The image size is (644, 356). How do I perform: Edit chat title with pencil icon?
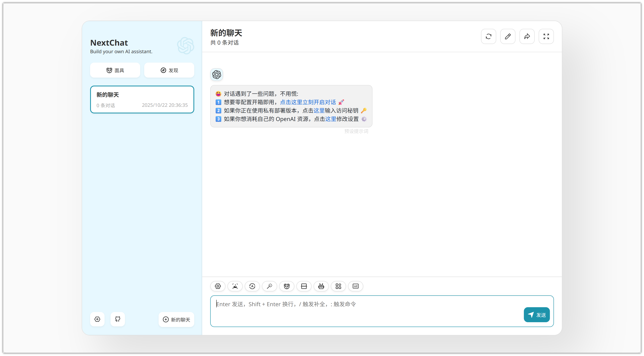click(x=508, y=36)
